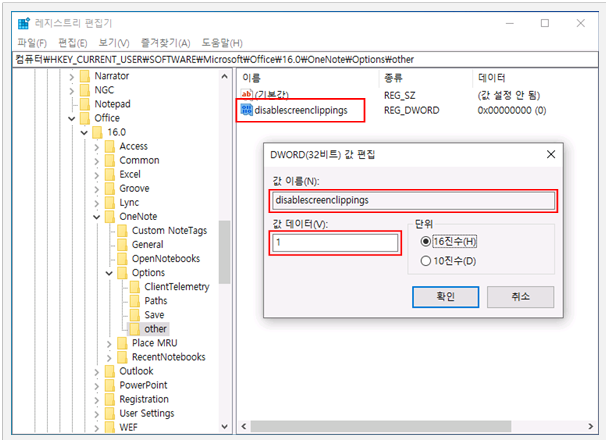Click the tree vertical scrollbar thumb
The image size is (609, 442).
click(x=224, y=252)
